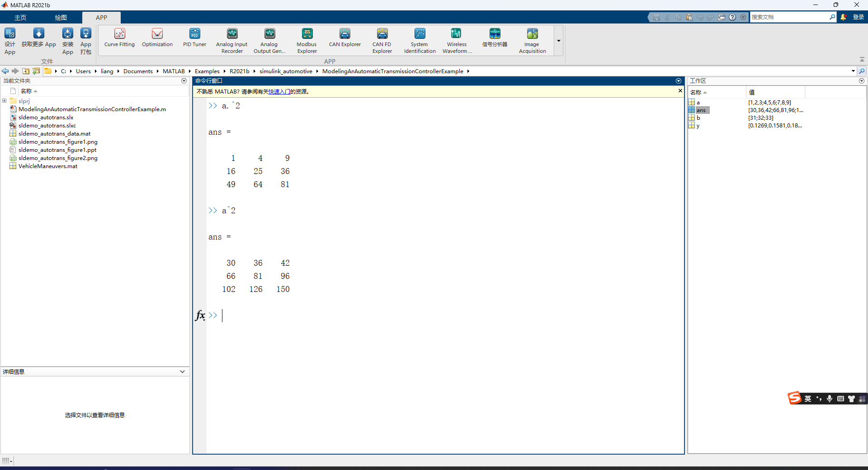Select Documents in the address path
Viewport: 868px width, 470px height.
[138, 71]
